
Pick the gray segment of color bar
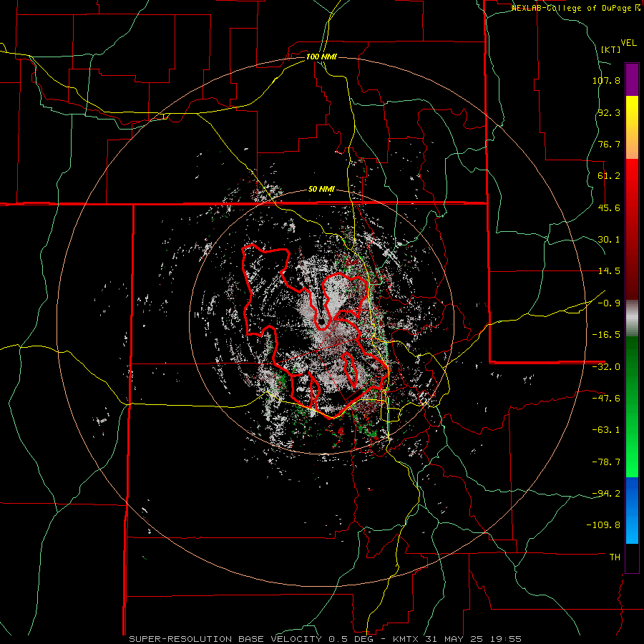632,318
